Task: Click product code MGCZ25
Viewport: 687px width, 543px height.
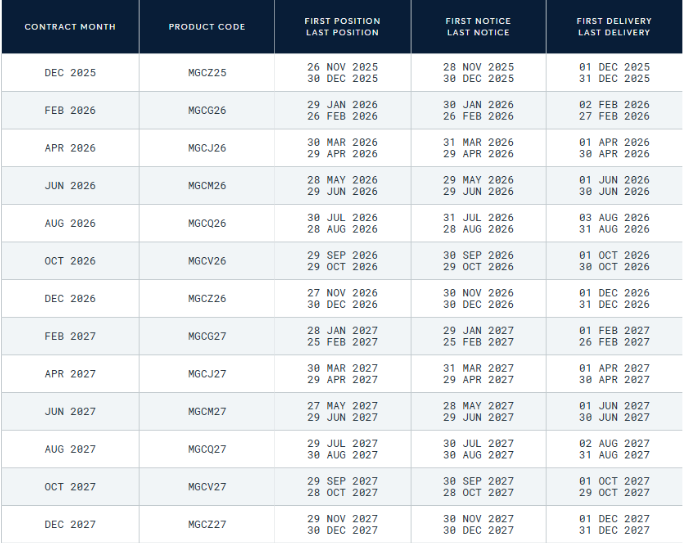Action: (x=207, y=73)
